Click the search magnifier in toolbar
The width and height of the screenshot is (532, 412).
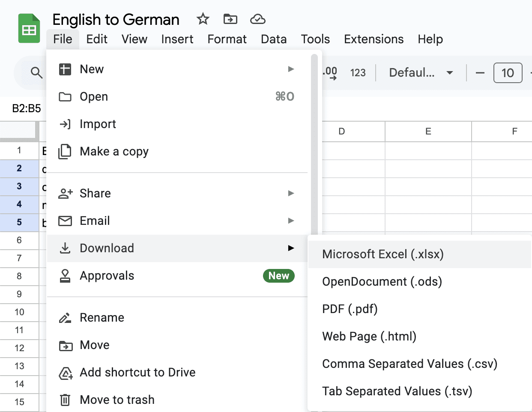tap(37, 73)
